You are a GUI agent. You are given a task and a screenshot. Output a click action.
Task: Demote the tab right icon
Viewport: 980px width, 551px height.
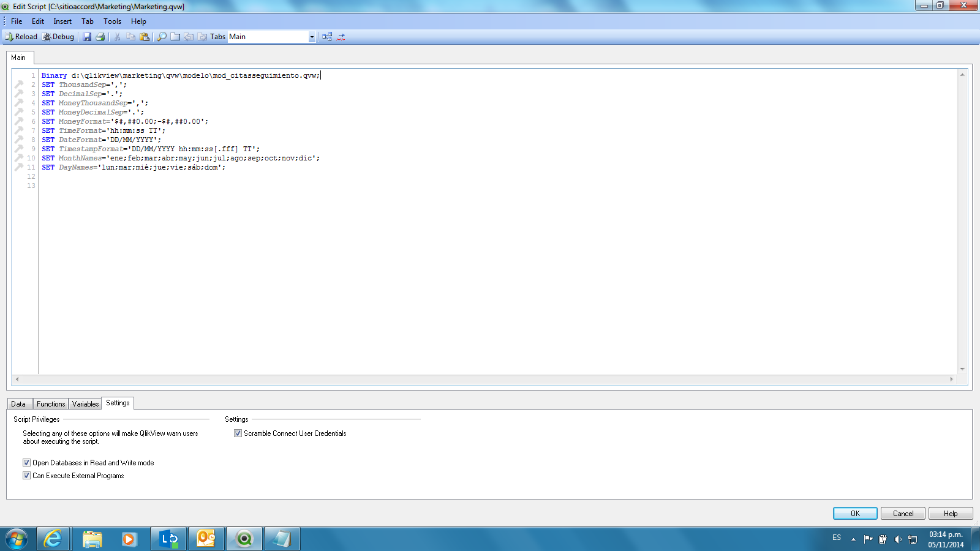click(x=202, y=37)
